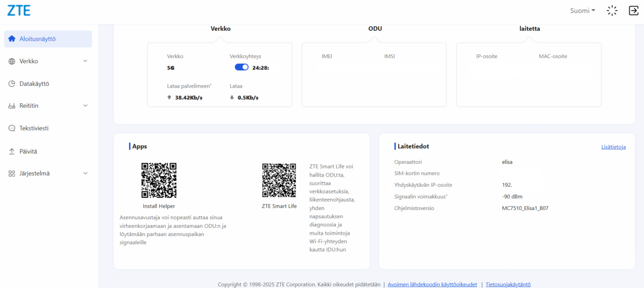
Task: Click the pie chart Datakäyttö icon
Action: coord(12,84)
